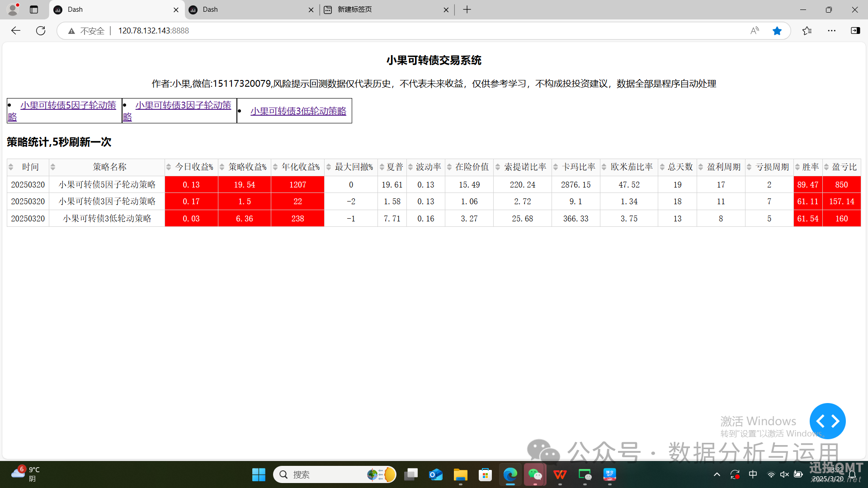Show hidden system tray icons
Image resolution: width=868 pixels, height=488 pixels.
(x=717, y=474)
